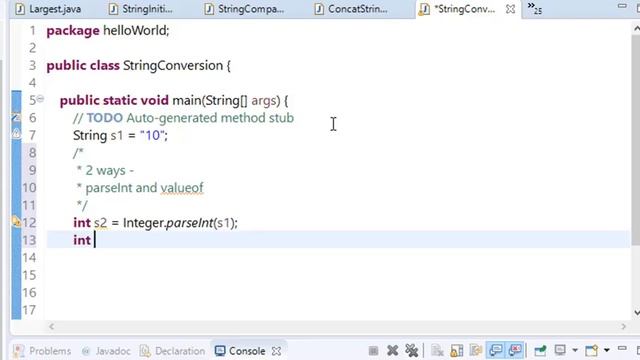Open the Declaration view tab
The height and width of the screenshot is (360, 640).
tap(172, 351)
